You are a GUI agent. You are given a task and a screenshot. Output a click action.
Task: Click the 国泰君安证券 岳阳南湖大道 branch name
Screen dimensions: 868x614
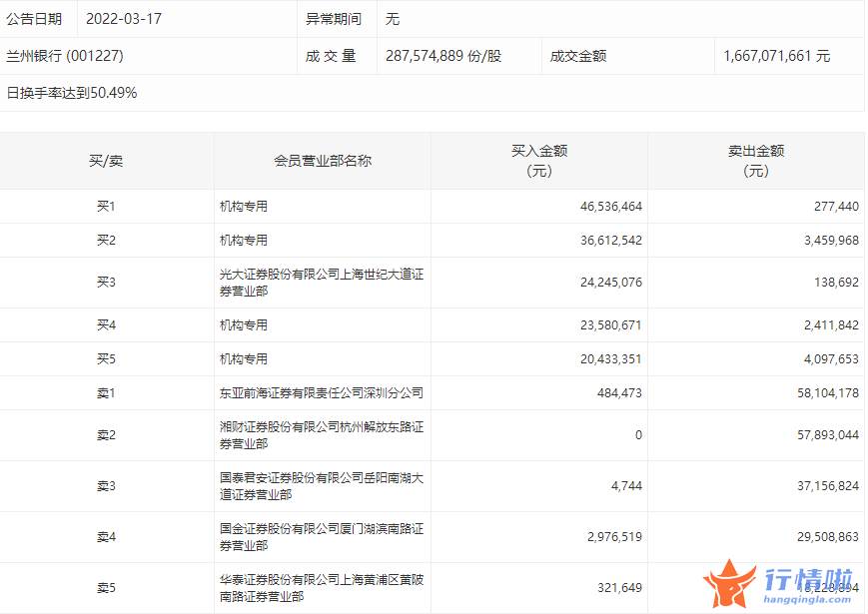(x=322, y=486)
